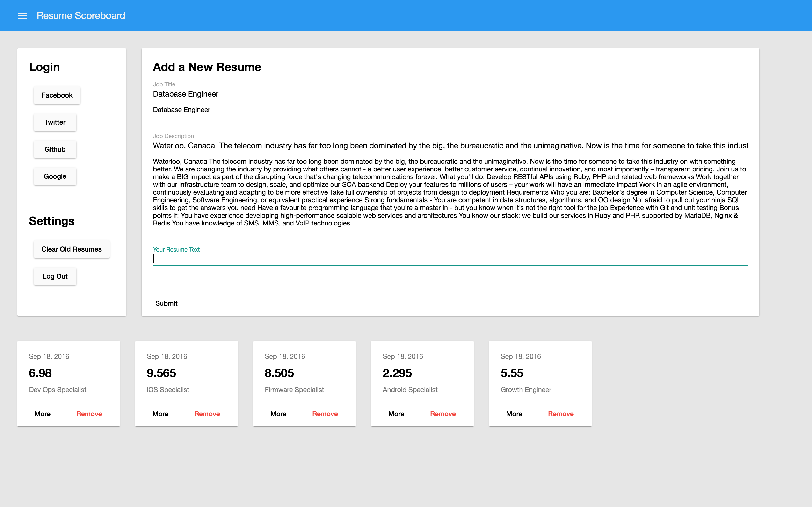The height and width of the screenshot is (507, 812).
Task: Show More for Dev Ops Specialist
Action: click(43, 414)
